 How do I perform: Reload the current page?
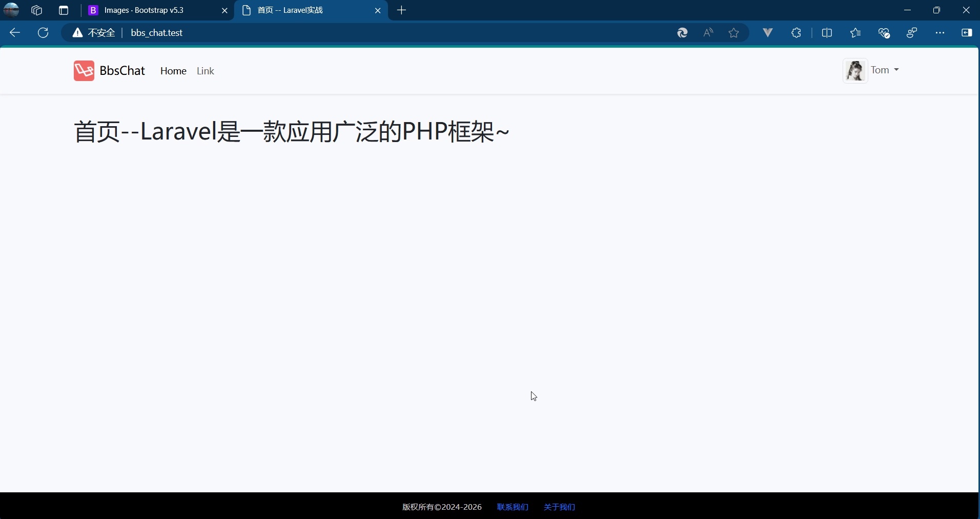pyautogui.click(x=43, y=33)
